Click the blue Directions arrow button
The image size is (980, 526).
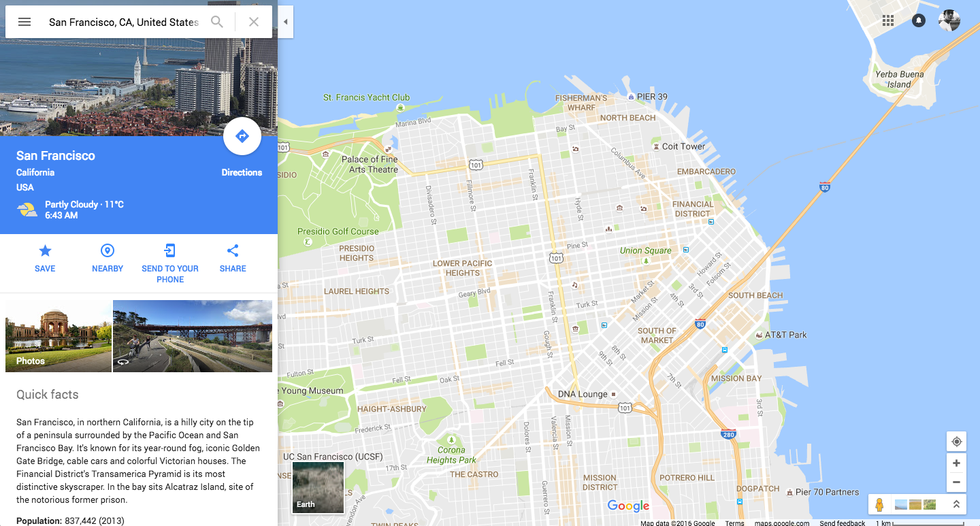pos(242,136)
